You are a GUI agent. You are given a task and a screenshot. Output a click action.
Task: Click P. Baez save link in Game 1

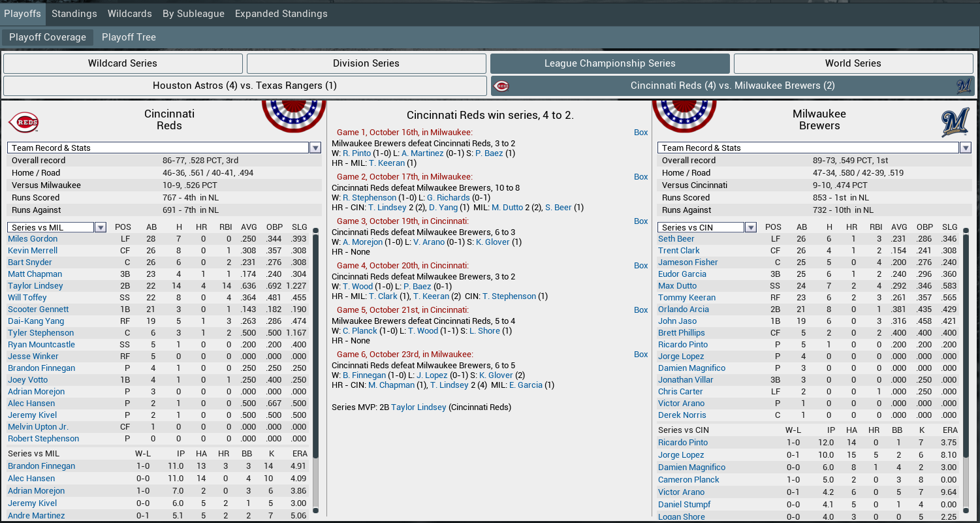pos(489,153)
